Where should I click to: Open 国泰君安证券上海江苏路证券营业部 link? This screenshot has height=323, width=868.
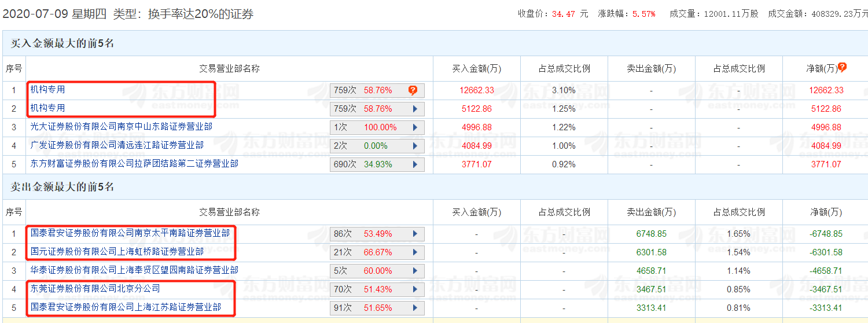coord(126,307)
